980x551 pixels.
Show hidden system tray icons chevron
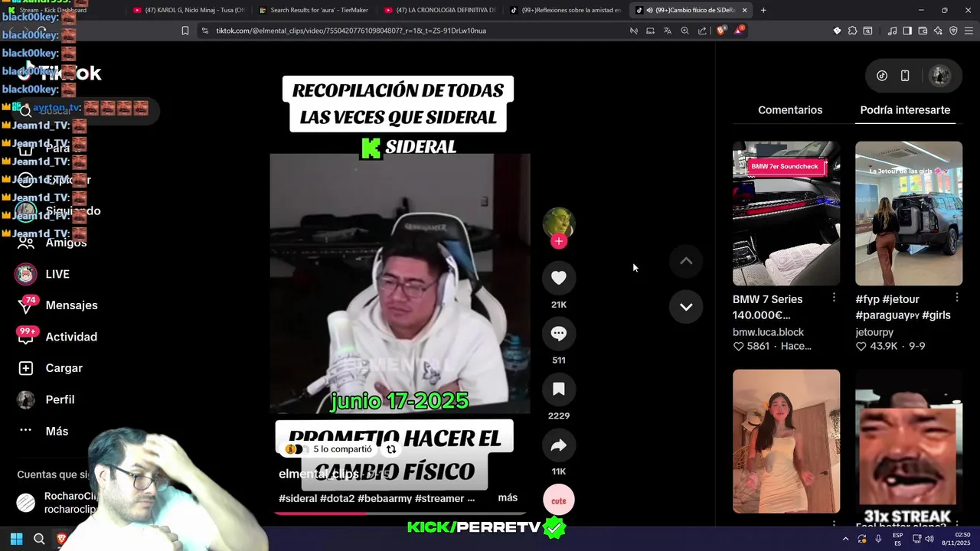point(845,539)
